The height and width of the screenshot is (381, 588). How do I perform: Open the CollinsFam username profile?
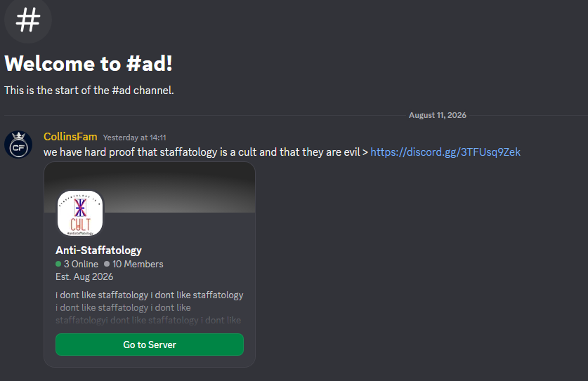pos(70,137)
